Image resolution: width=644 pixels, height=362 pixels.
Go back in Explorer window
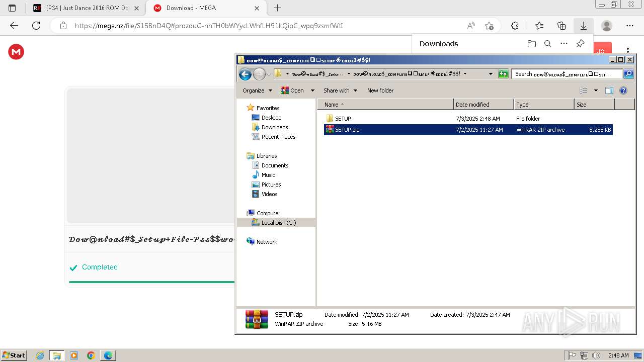pyautogui.click(x=245, y=74)
